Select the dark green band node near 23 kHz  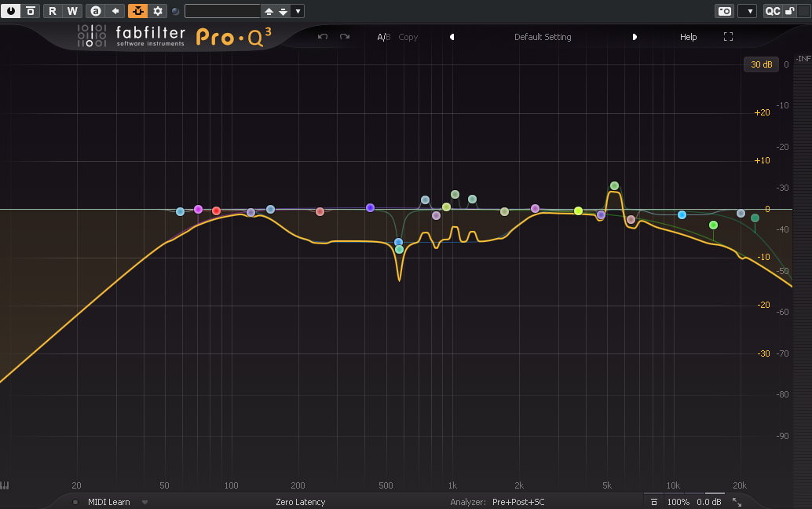pos(755,218)
